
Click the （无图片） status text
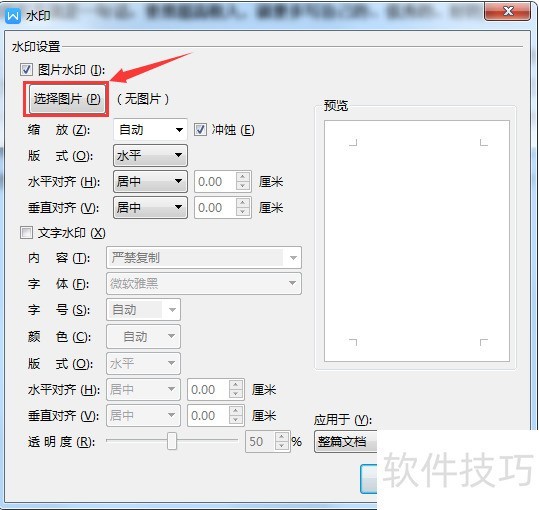pyautogui.click(x=143, y=99)
